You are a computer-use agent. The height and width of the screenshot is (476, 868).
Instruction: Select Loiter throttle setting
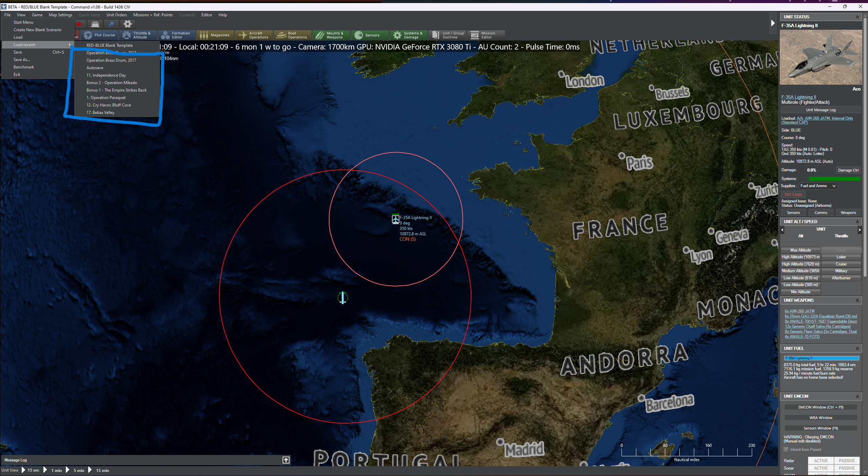point(841,257)
